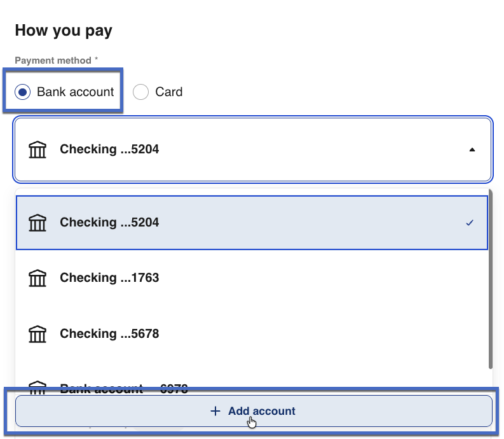The width and height of the screenshot is (504, 439).
Task: Click the How you pay heading
Action: (64, 30)
